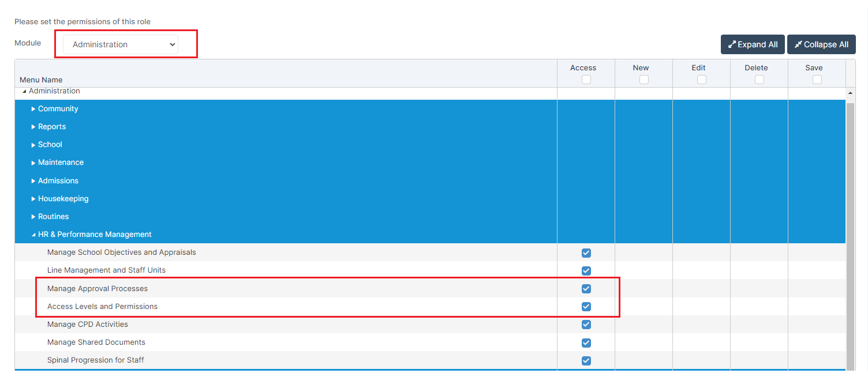Select the Manage Approval Processes row label
Image resolution: width=868 pixels, height=392 pixels.
98,288
